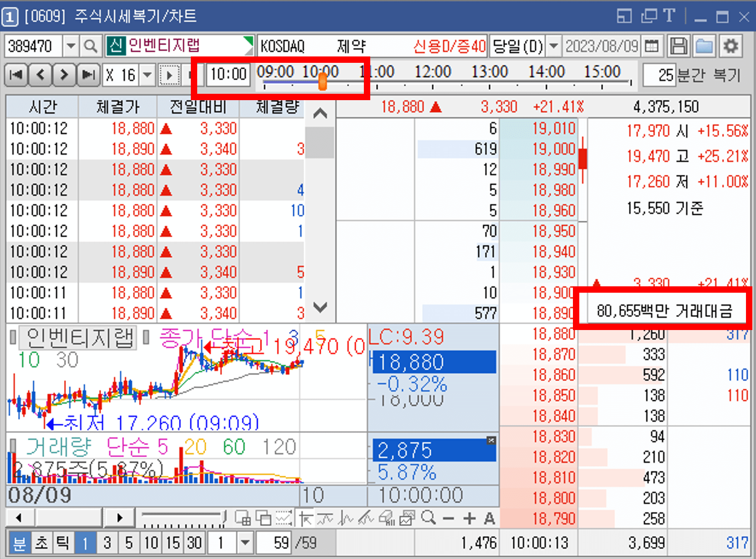Select the 30 interval button

click(195, 543)
